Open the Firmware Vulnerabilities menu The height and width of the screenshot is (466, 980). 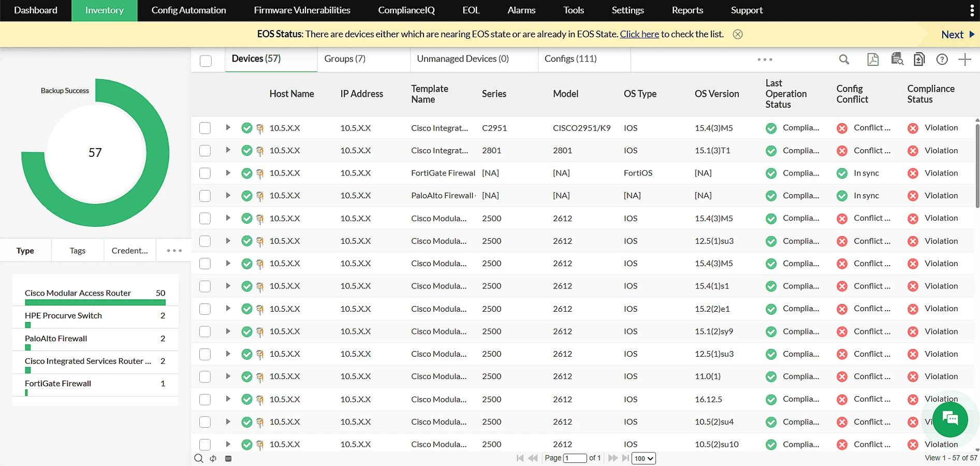(302, 10)
